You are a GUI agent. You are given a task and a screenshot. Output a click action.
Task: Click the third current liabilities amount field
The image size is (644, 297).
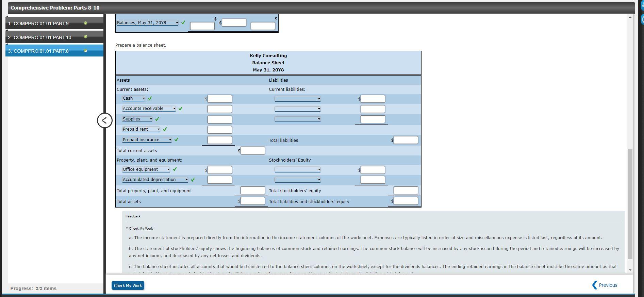click(x=373, y=119)
